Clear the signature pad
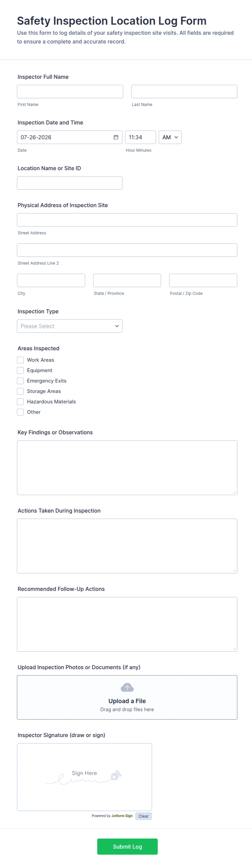Image resolution: width=252 pixels, height=868 pixels. pos(144,816)
